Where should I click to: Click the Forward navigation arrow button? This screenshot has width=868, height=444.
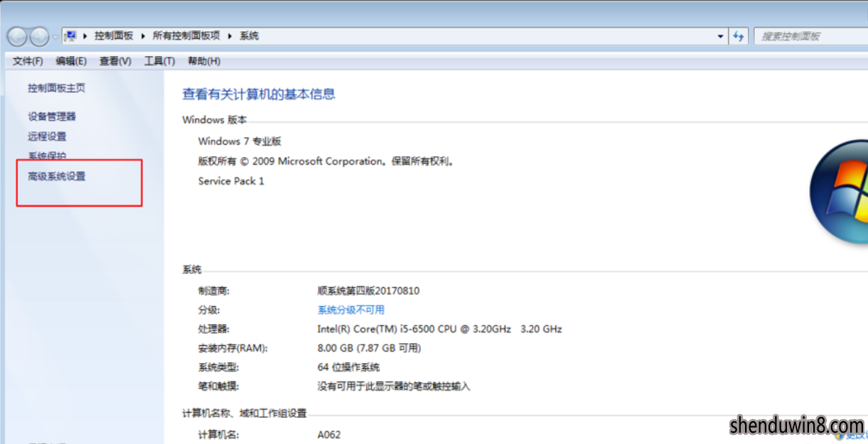coord(39,36)
